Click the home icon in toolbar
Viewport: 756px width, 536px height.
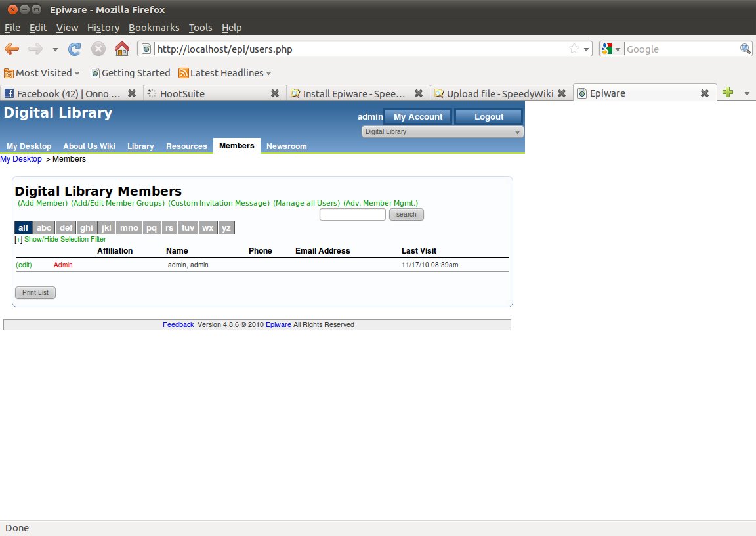click(x=121, y=49)
